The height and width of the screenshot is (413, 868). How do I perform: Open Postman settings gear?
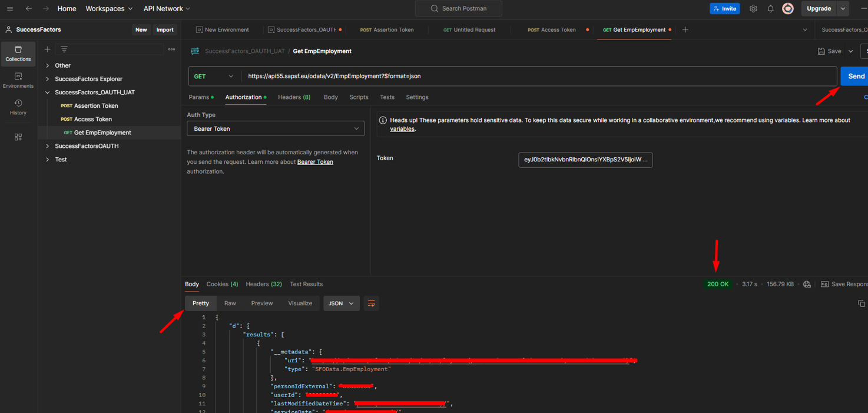pos(753,9)
